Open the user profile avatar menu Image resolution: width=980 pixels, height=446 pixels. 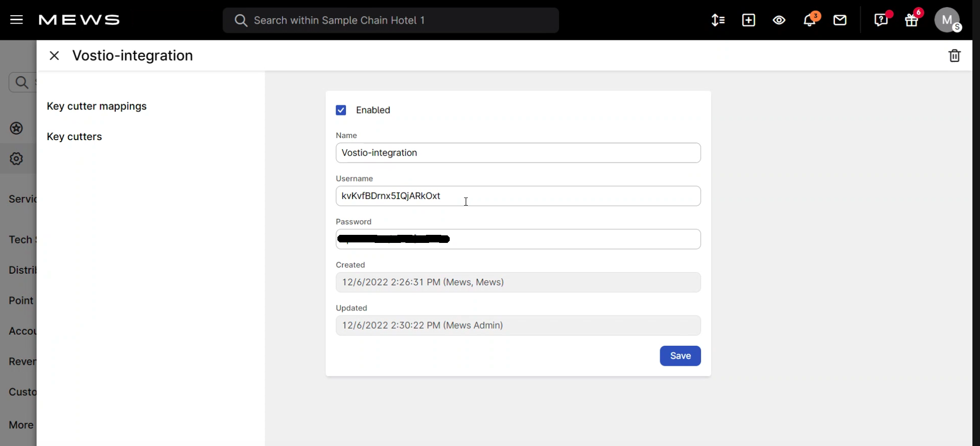947,20
